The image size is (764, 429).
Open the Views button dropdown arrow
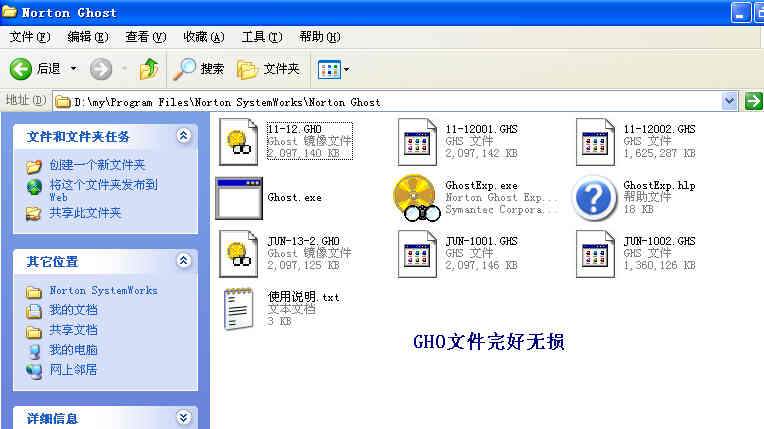click(346, 69)
